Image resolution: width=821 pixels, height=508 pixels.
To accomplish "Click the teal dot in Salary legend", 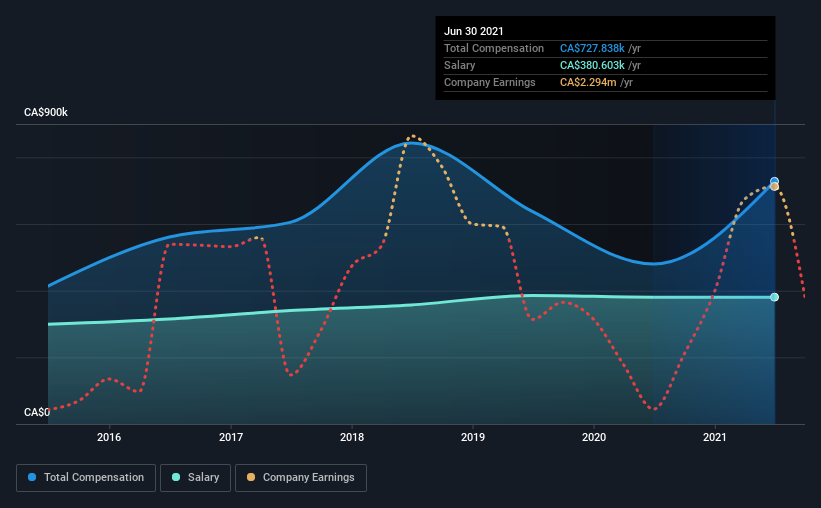I will [176, 477].
